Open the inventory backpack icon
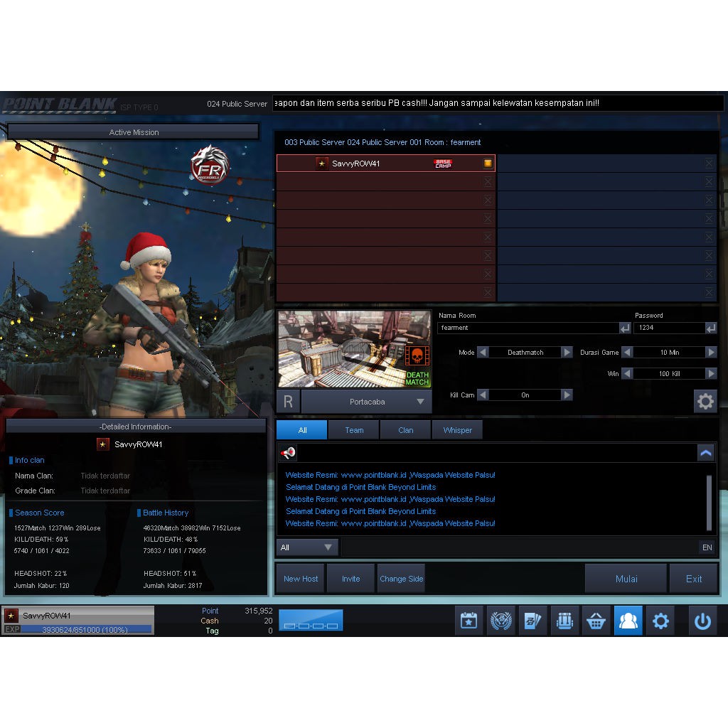The width and height of the screenshot is (728, 728). pyautogui.click(x=564, y=620)
